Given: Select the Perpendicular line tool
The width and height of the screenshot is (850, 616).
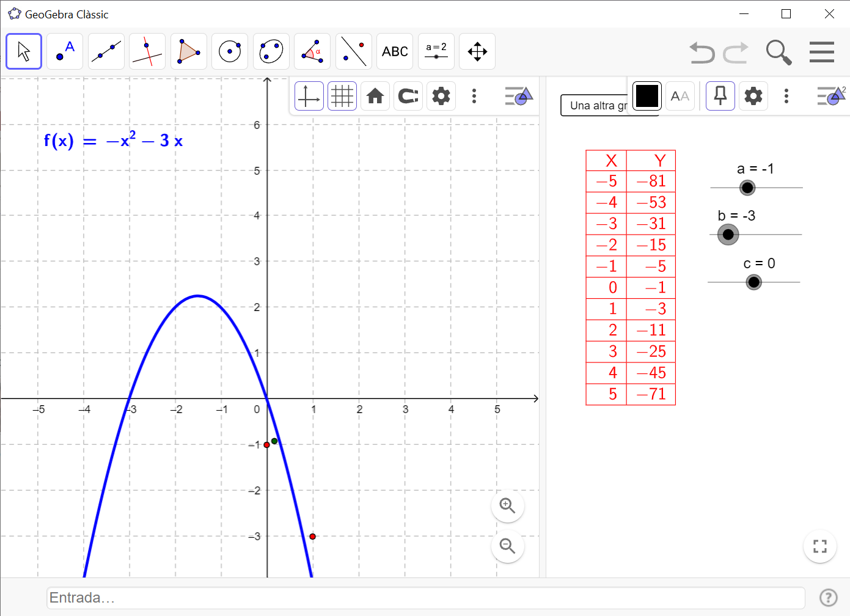Looking at the screenshot, I should pos(147,51).
